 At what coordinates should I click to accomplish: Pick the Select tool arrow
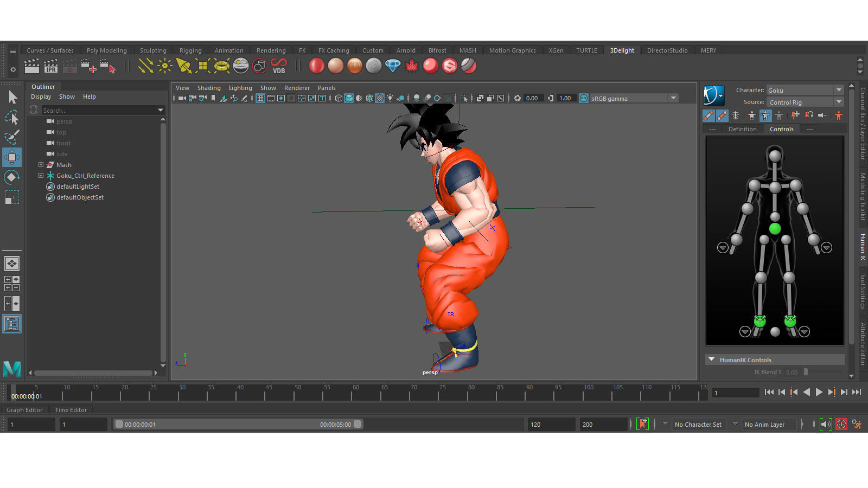click(12, 97)
